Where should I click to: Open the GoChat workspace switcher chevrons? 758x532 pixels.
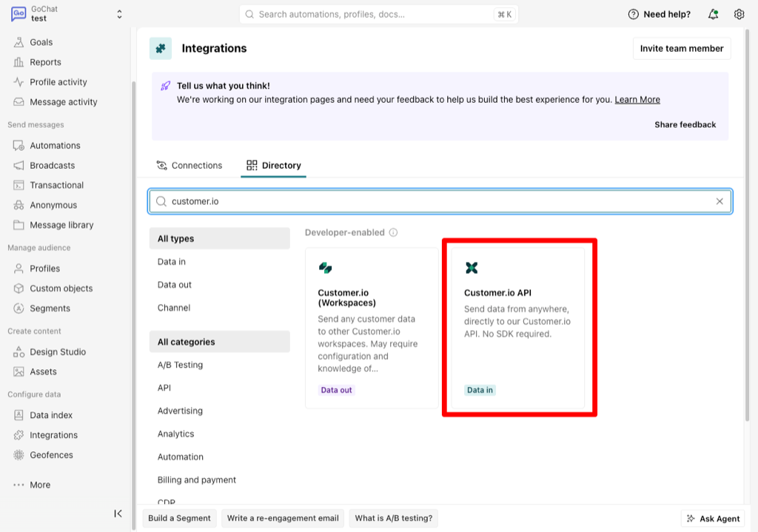(119, 14)
